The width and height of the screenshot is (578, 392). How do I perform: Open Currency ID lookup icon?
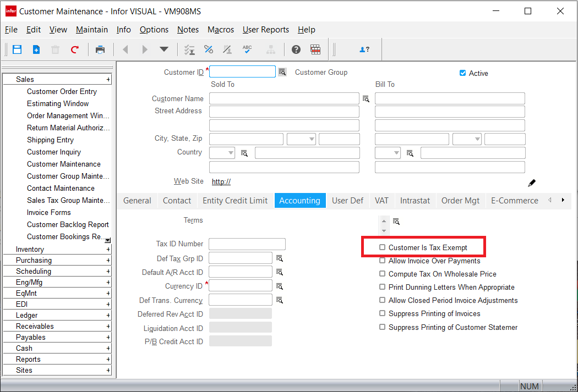(x=280, y=286)
